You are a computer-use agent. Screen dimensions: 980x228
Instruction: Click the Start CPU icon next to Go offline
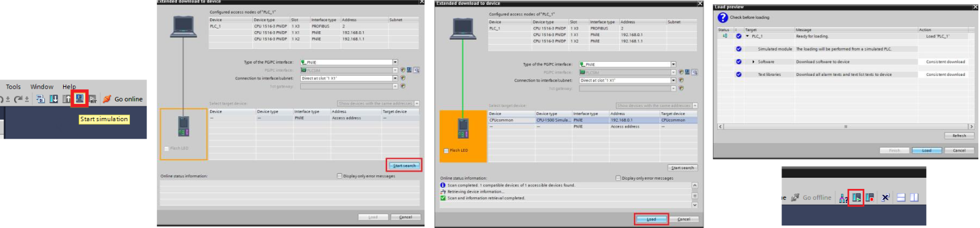[856, 197]
